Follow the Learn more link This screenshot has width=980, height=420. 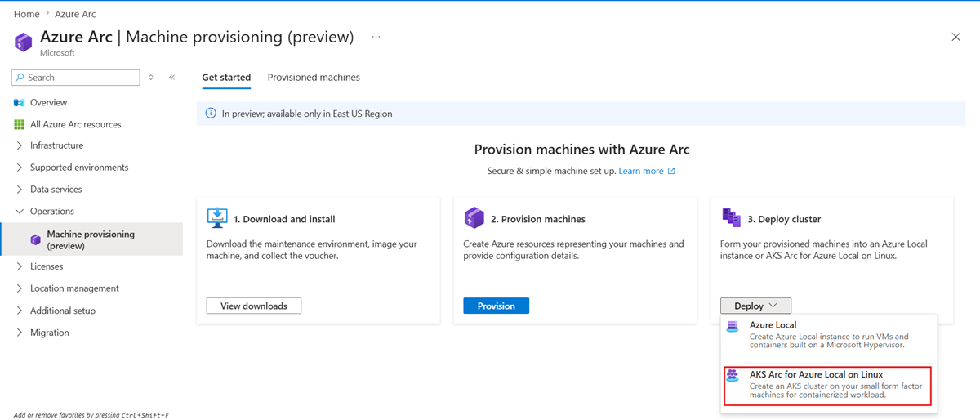click(641, 172)
